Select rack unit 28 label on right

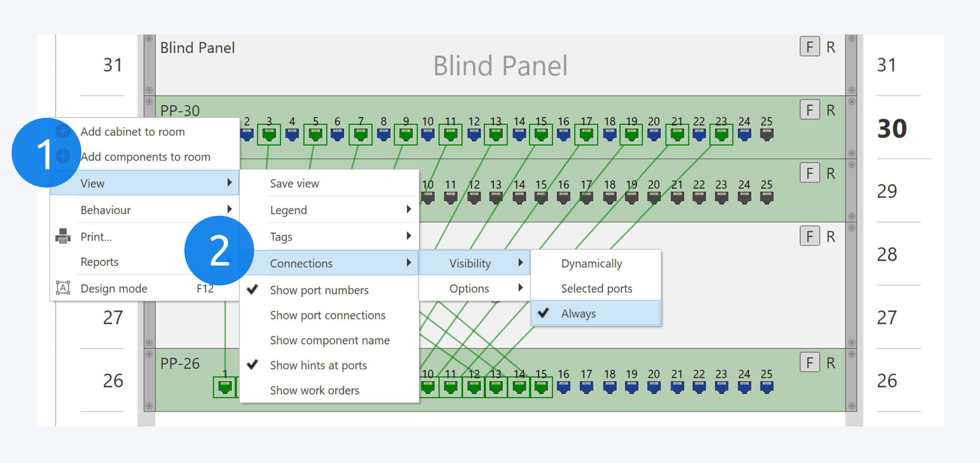click(887, 254)
